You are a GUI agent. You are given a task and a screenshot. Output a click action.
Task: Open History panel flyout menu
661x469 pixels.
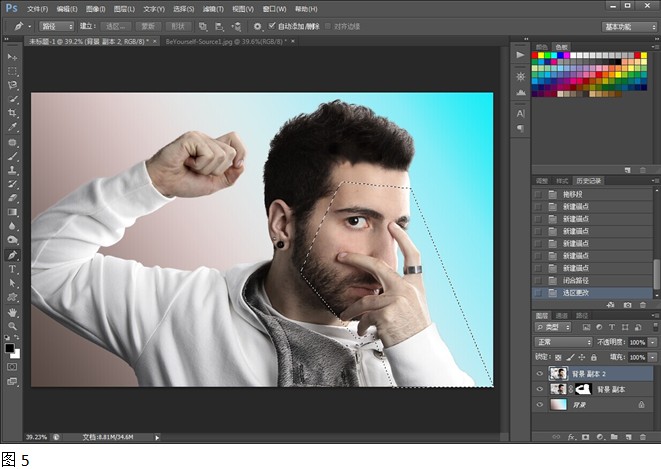click(x=655, y=181)
